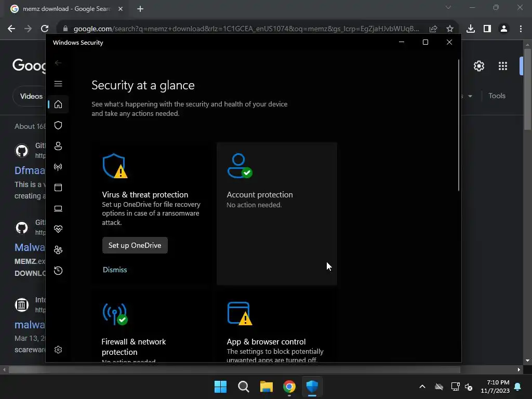Image resolution: width=532 pixels, height=399 pixels.
Task: Go back in Chrome browser
Action: (x=11, y=29)
